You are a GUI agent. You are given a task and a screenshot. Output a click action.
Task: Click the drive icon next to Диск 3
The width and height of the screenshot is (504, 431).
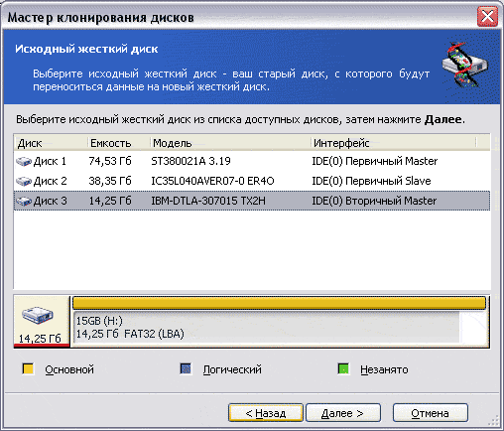click(x=24, y=201)
